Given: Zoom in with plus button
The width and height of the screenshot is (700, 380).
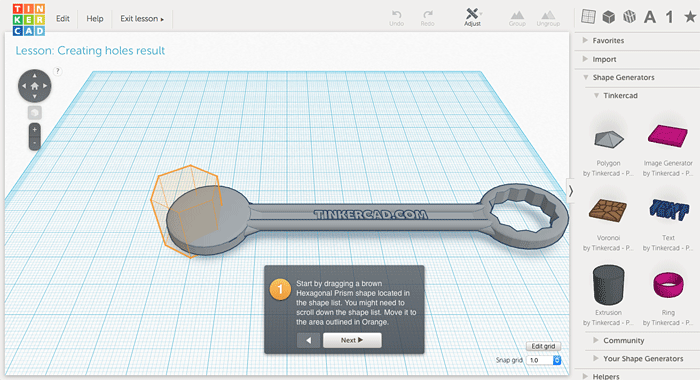Looking at the screenshot, I should pyautogui.click(x=35, y=129).
